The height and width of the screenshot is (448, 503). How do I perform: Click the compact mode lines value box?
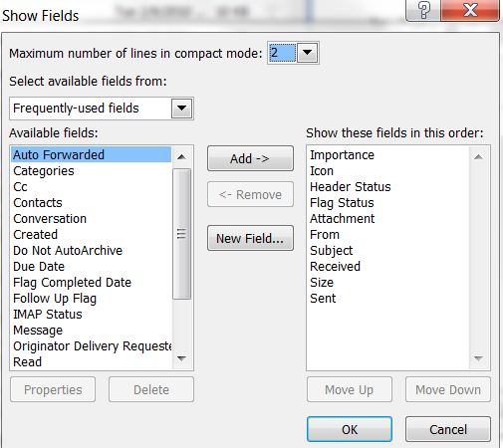(x=282, y=53)
